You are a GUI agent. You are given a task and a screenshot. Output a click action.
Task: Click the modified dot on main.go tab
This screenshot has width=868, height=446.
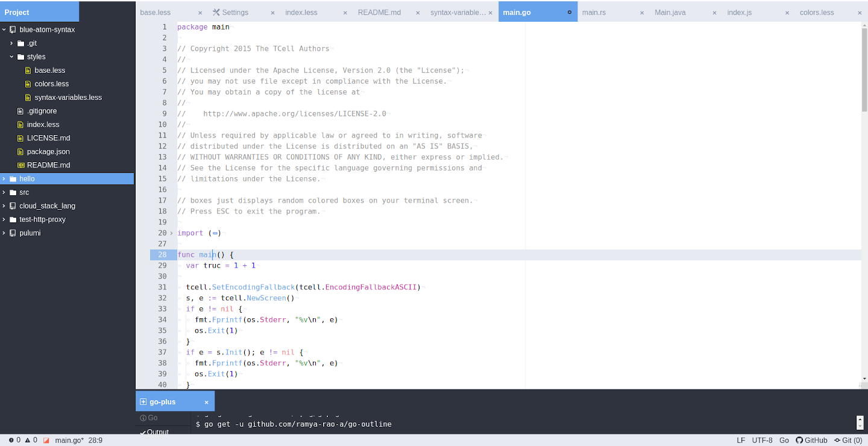click(570, 12)
